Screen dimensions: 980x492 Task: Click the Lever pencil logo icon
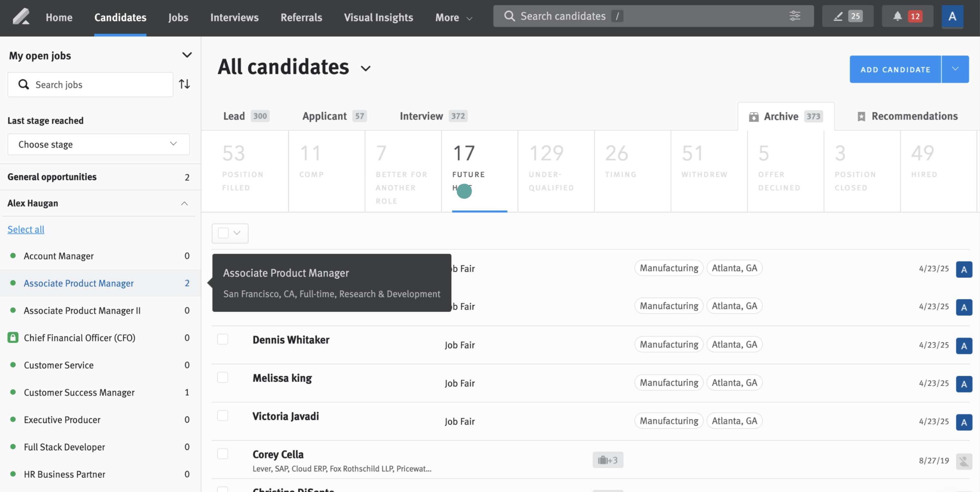click(21, 17)
